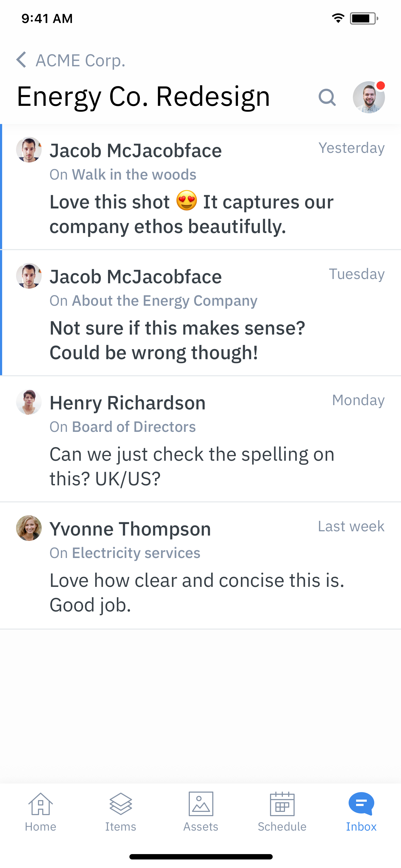The image size is (401, 868).
Task: Select the Inbox chat bubble icon
Action: 361,804
